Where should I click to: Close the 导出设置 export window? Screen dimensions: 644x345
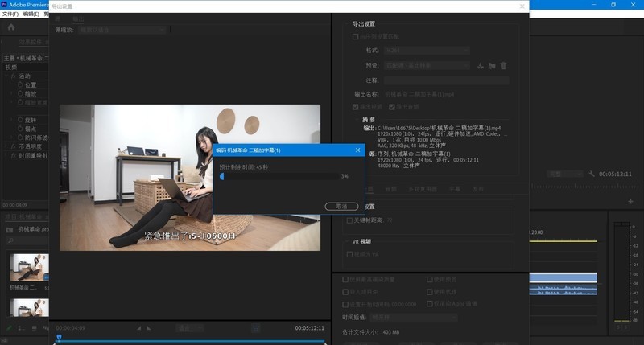point(522,6)
